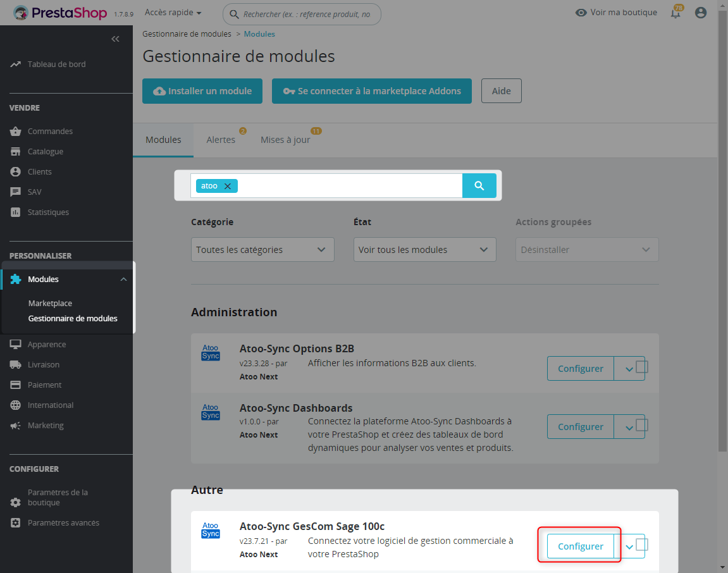Remove the atoo search tag
The height and width of the screenshot is (573, 728).
[228, 186]
